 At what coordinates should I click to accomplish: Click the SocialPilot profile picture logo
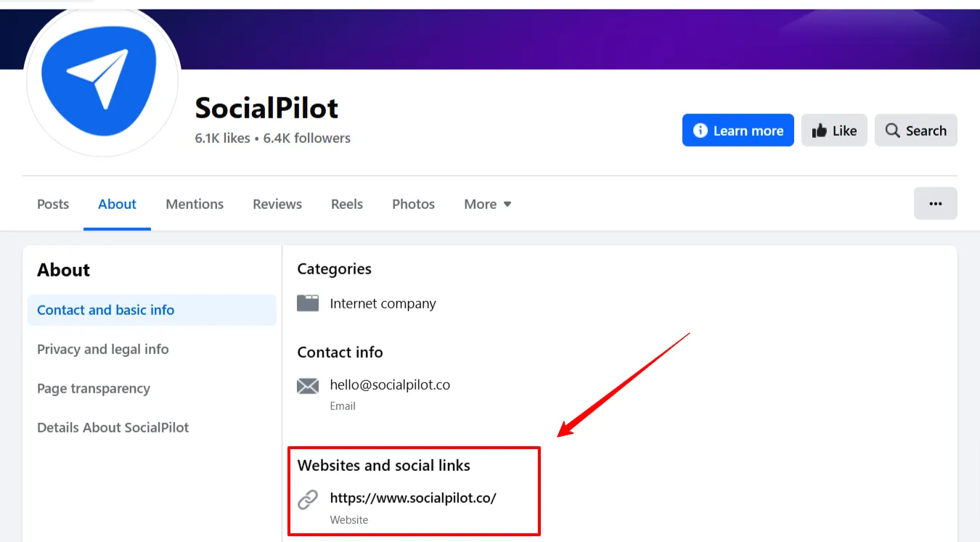click(102, 81)
